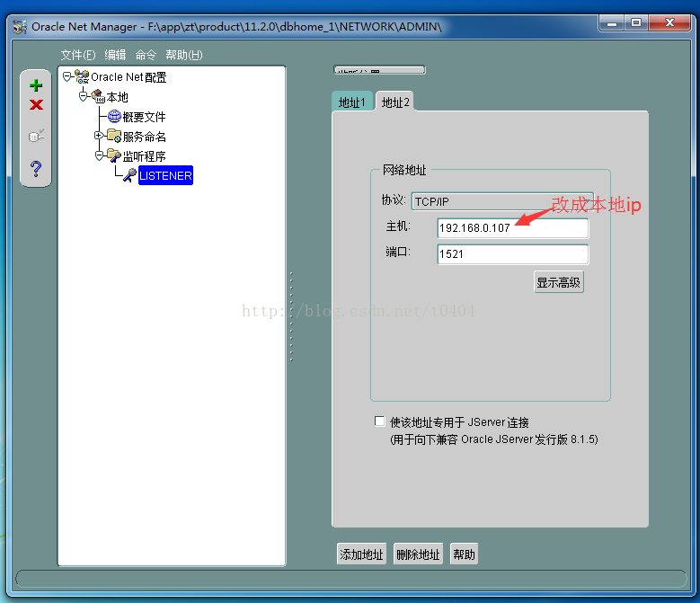This screenshot has width=700, height=603.
Task: Click the vertical dotted split pane divider handle
Action: (x=291, y=316)
